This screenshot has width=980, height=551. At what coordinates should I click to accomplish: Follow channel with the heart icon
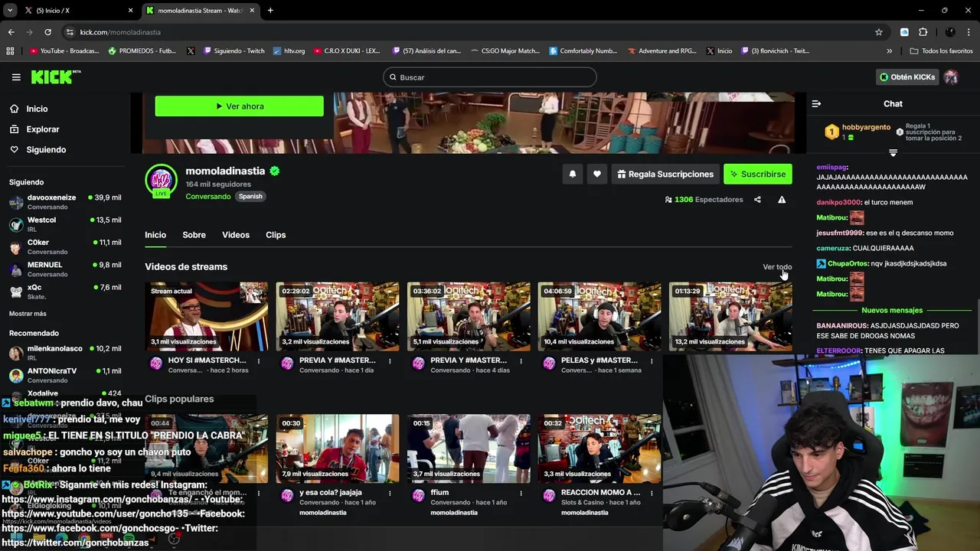point(597,174)
